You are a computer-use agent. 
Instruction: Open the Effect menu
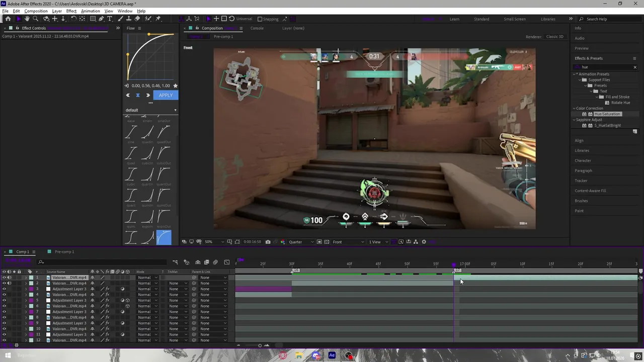[x=71, y=11]
